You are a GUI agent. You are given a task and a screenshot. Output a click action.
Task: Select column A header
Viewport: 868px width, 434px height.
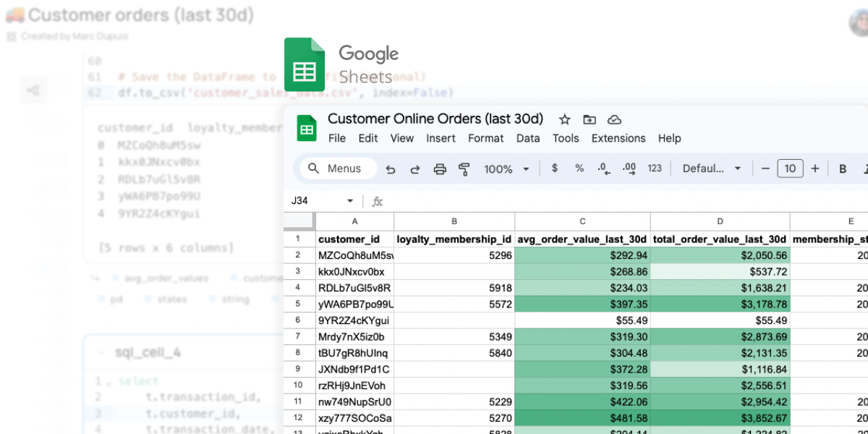pyautogui.click(x=355, y=221)
